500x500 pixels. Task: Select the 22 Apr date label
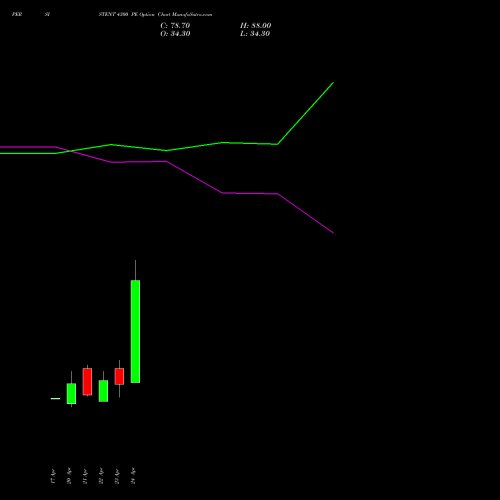coord(101,476)
